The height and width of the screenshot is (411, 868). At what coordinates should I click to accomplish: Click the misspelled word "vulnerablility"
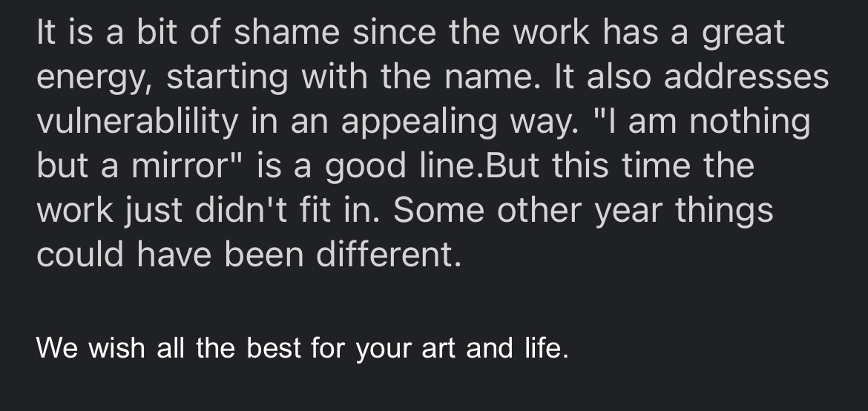coord(137,122)
